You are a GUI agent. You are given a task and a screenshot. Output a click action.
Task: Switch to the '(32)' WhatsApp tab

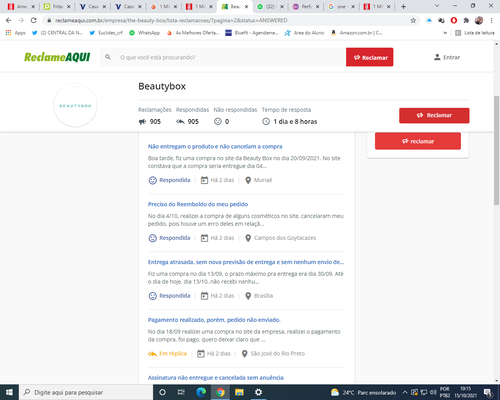[x=271, y=6]
